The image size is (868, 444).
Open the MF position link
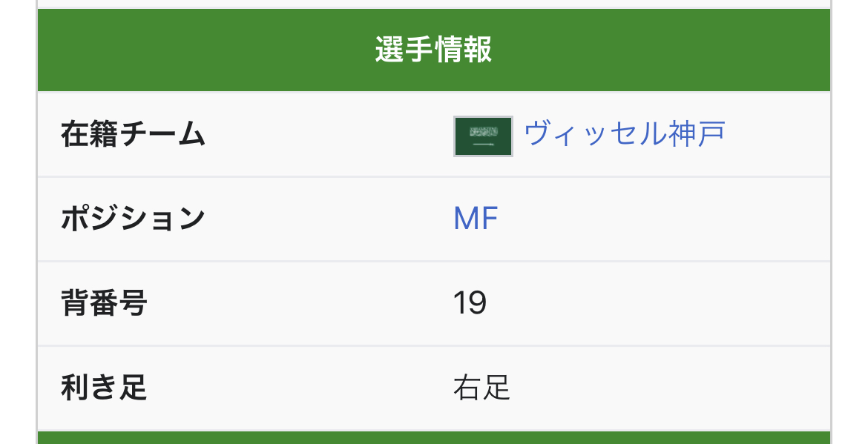[x=476, y=219]
